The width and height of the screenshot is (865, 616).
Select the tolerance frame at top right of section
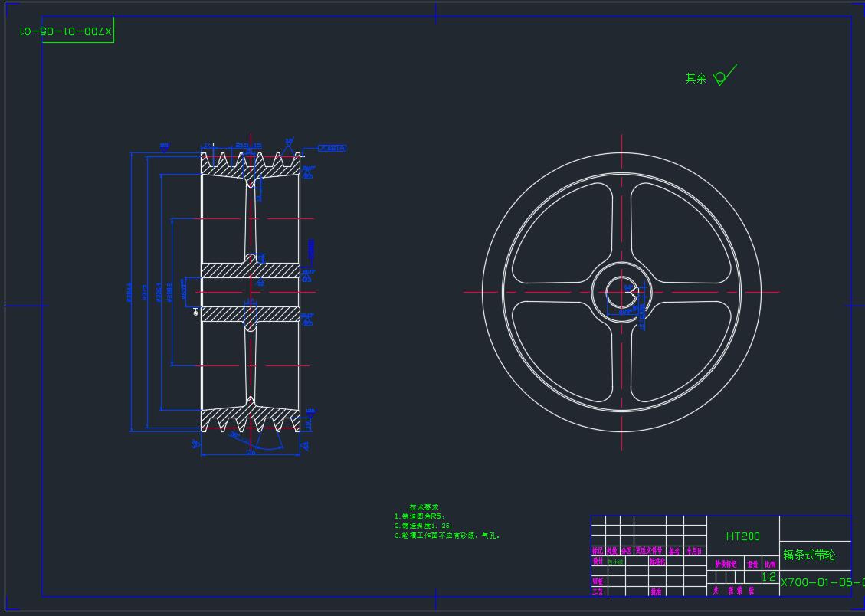332,147
